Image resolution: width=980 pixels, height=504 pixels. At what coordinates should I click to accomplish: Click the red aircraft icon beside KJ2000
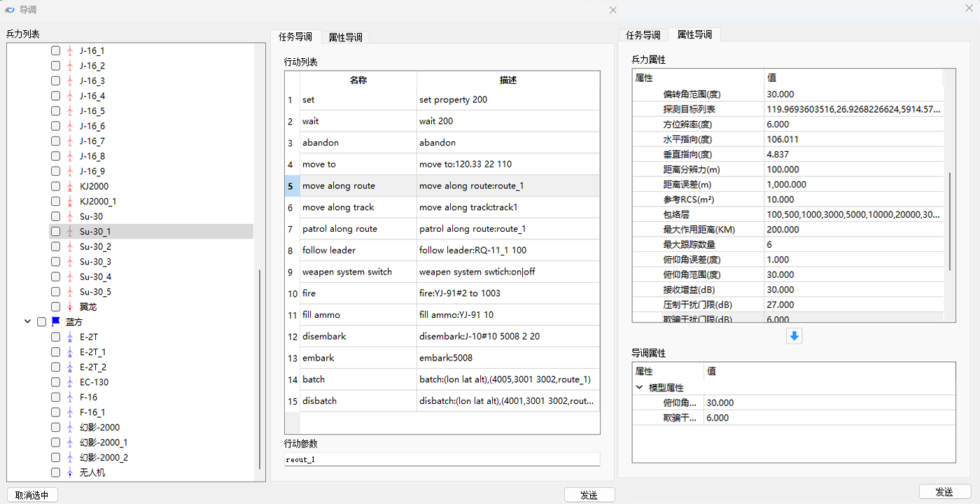point(69,187)
